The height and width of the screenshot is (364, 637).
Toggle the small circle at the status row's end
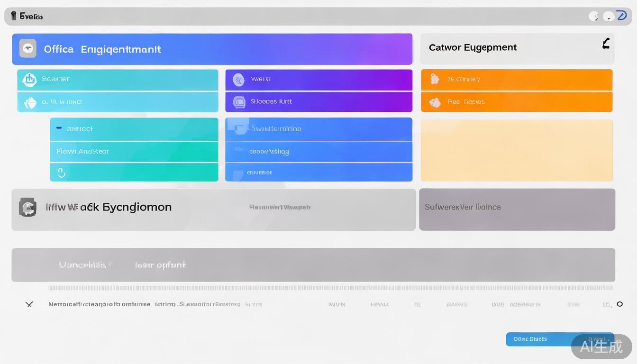(619, 304)
